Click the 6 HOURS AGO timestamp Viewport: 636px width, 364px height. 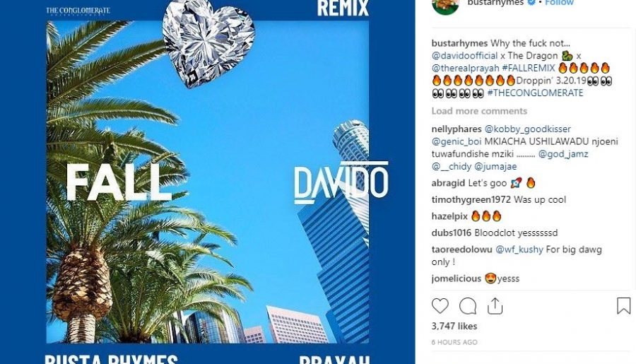(454, 343)
